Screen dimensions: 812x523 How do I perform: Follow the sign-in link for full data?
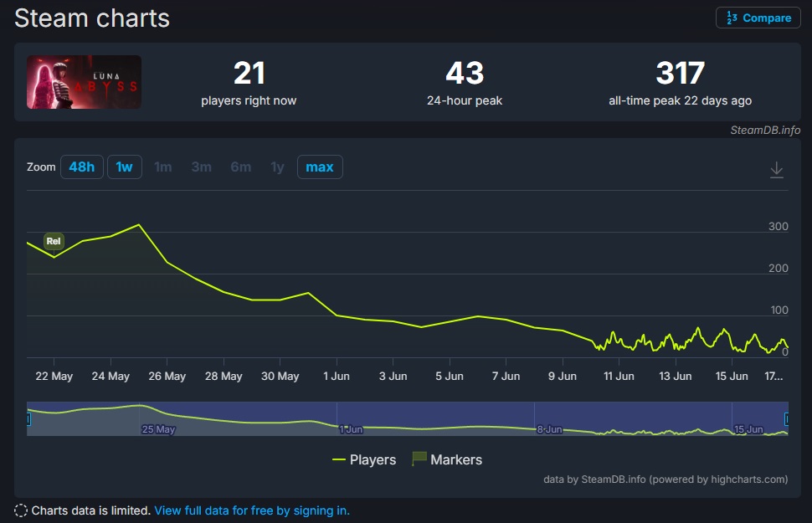pos(252,510)
